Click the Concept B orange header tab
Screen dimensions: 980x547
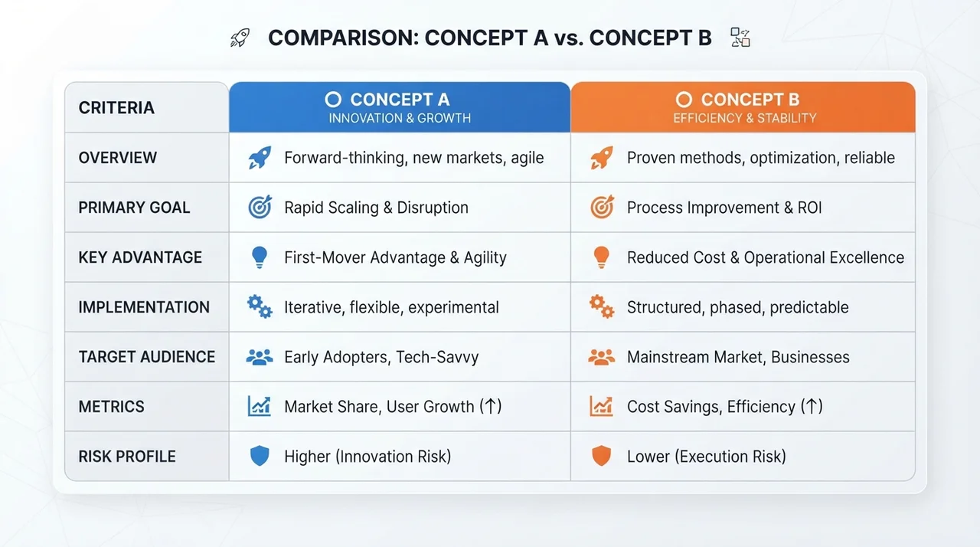743,107
